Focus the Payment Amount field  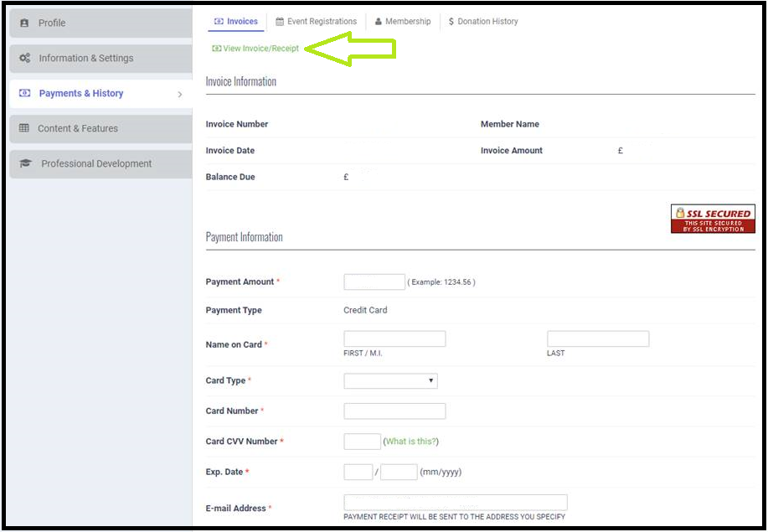[374, 281]
